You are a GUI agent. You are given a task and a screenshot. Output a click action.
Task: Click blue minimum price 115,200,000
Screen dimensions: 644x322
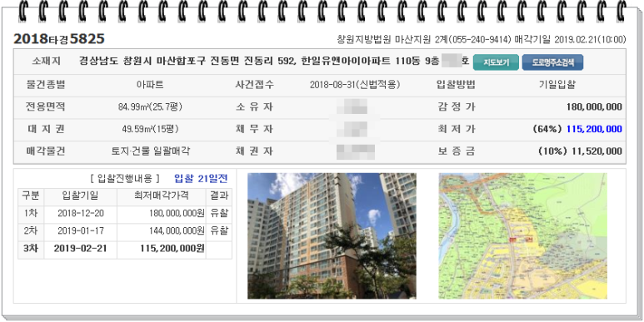594,129
